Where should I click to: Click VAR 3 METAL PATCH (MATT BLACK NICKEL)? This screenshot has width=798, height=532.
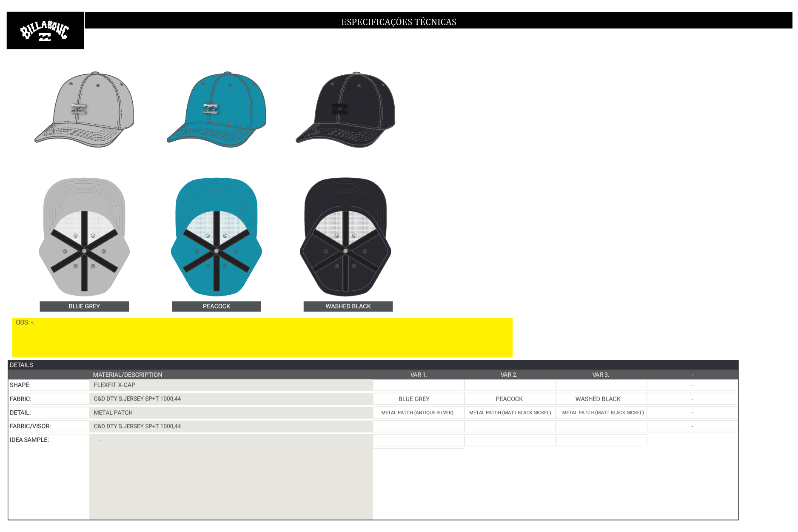click(601, 413)
